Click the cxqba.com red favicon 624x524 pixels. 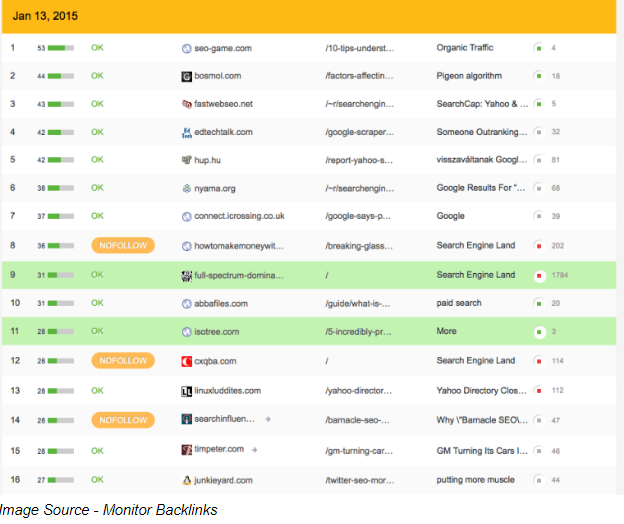(x=186, y=361)
